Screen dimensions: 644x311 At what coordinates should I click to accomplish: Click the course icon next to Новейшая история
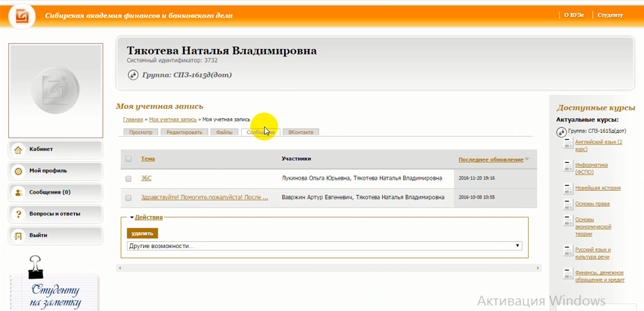569,188
